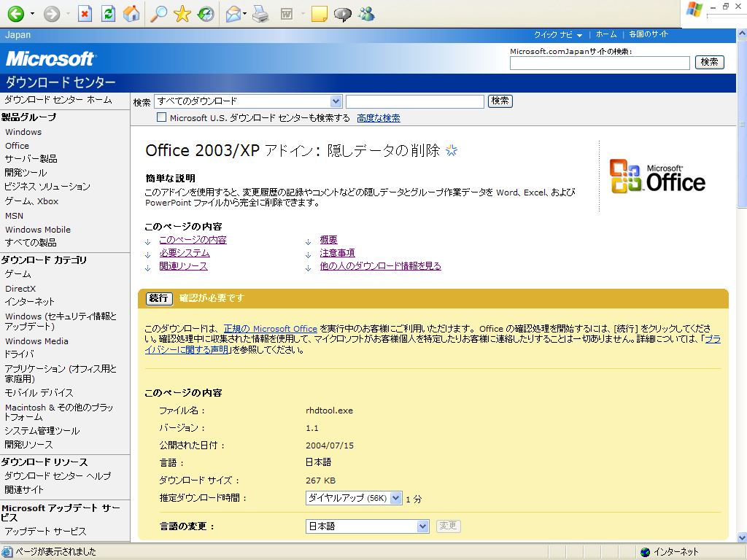The height and width of the screenshot is (560, 747).
Task: Open the Messenger people icon
Action: pos(366,14)
